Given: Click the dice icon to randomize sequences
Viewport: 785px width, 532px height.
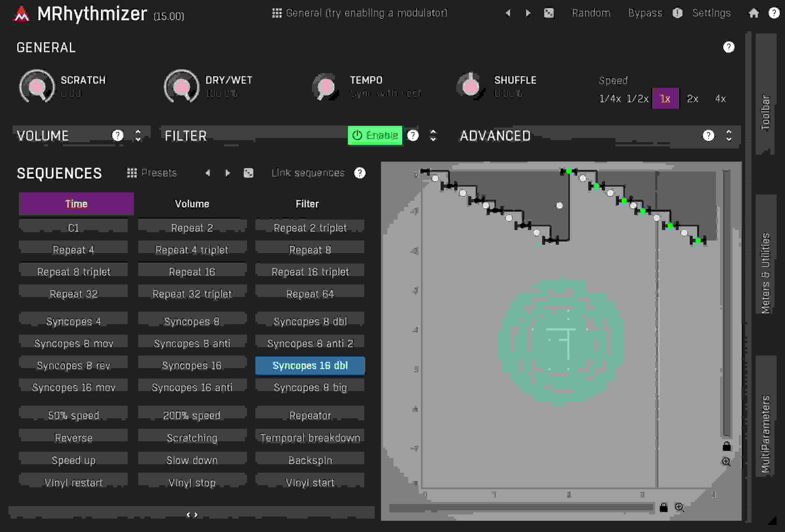Looking at the screenshot, I should pyautogui.click(x=249, y=173).
